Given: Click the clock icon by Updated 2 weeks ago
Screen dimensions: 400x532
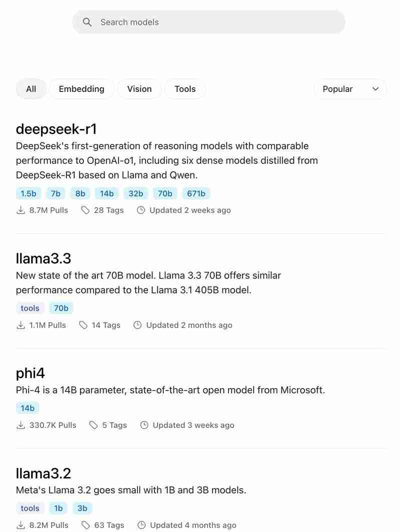Looking at the screenshot, I should pyautogui.click(x=141, y=210).
